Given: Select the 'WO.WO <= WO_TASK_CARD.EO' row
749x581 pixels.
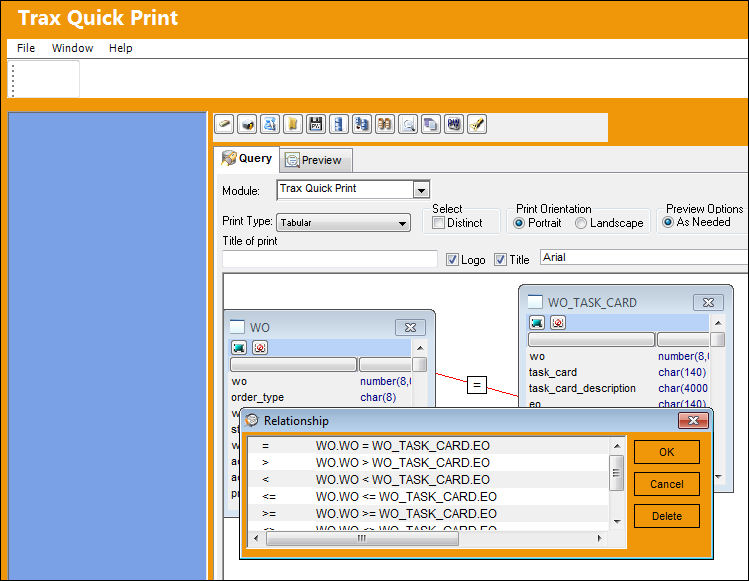Looking at the screenshot, I should [x=429, y=496].
